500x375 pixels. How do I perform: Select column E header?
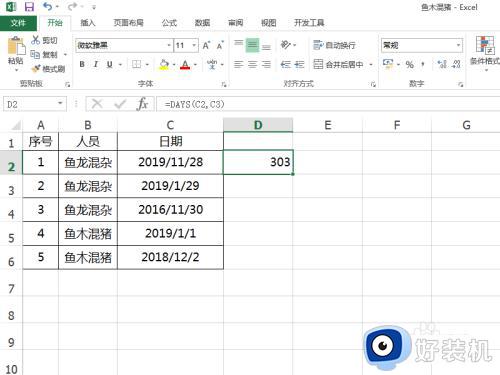328,125
